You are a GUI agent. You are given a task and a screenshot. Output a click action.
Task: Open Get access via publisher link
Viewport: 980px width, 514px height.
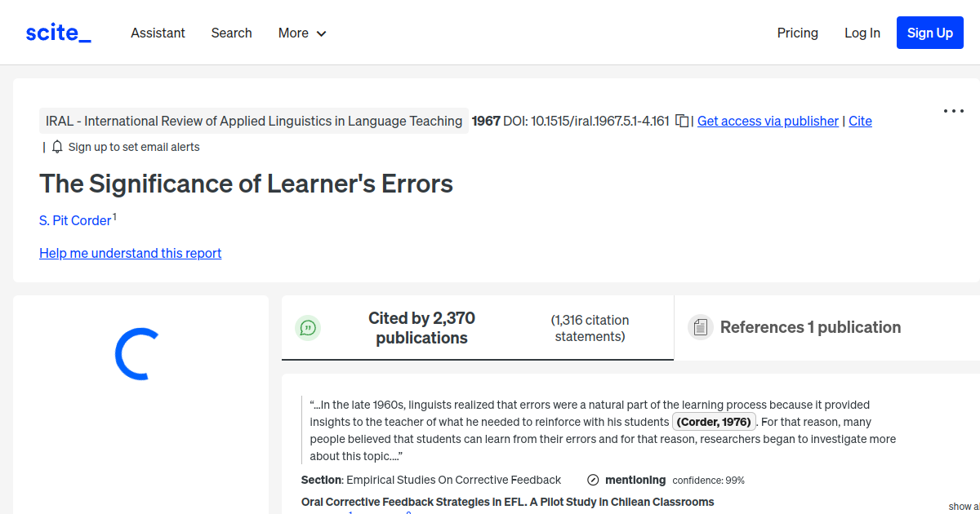[x=767, y=121]
